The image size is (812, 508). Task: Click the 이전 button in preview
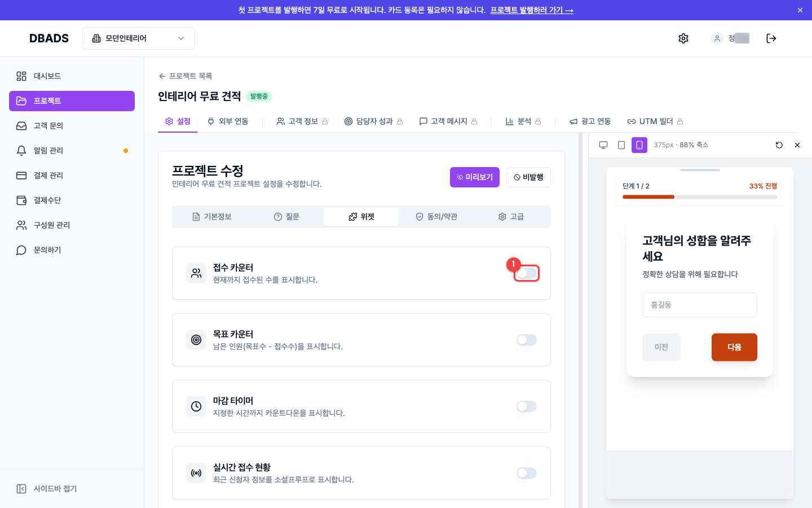point(661,347)
